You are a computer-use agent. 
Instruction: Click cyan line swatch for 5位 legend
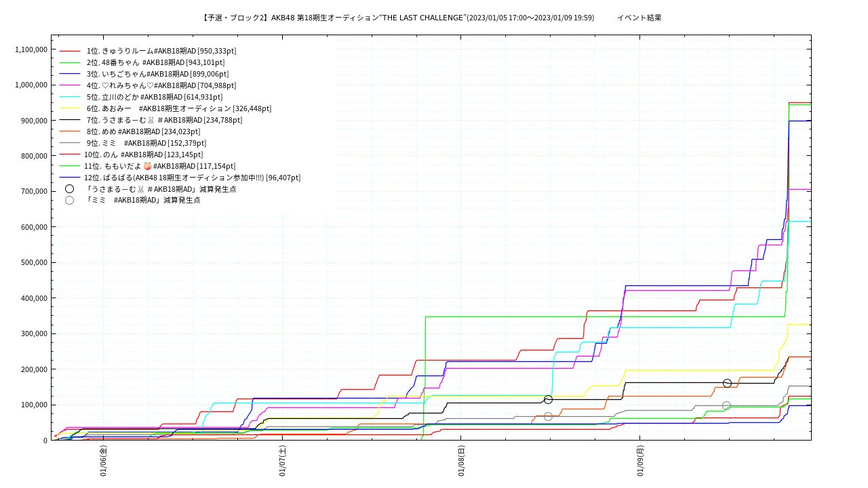coord(70,97)
